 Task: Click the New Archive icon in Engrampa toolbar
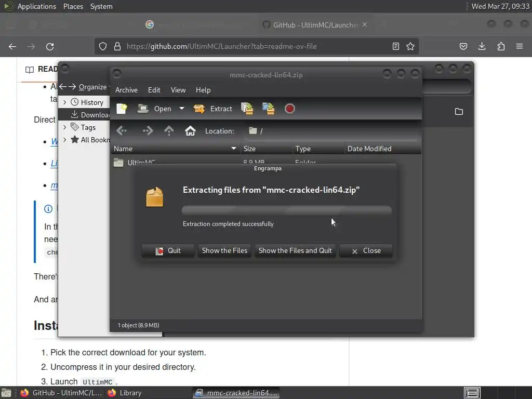[122, 109]
